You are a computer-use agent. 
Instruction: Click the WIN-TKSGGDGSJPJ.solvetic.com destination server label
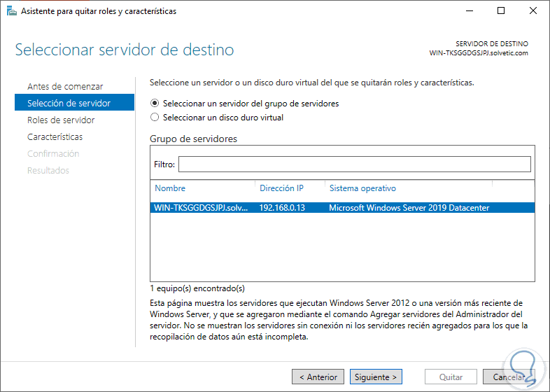[479, 53]
